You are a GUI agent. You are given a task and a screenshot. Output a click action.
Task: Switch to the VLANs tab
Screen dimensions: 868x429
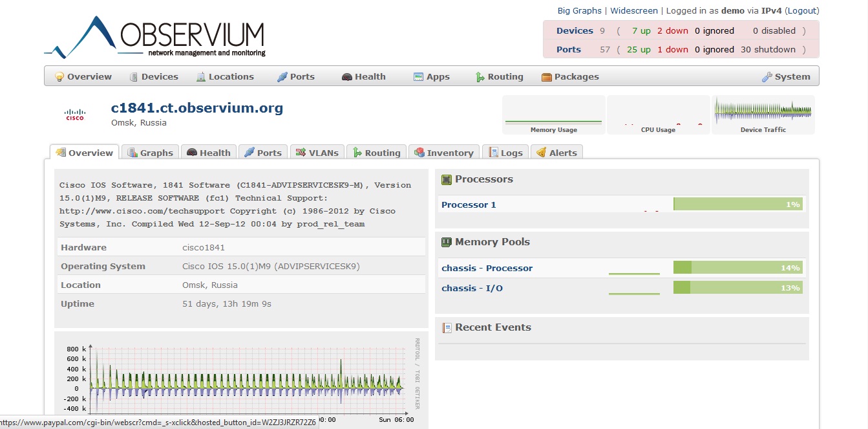pos(317,153)
